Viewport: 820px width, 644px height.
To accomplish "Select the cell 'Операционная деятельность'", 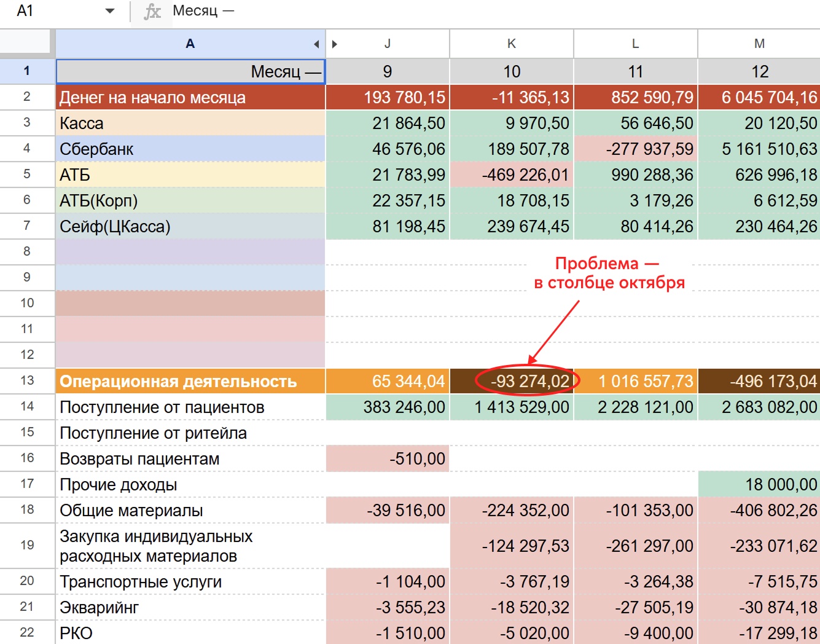I will [x=190, y=381].
